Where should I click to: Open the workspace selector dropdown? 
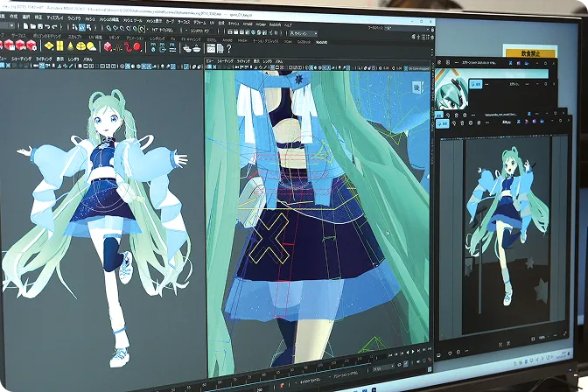point(407,29)
